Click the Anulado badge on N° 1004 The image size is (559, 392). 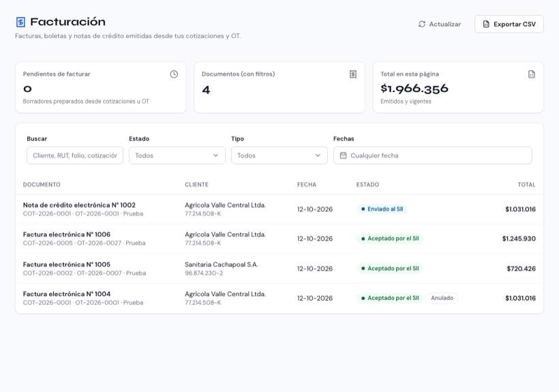442,298
